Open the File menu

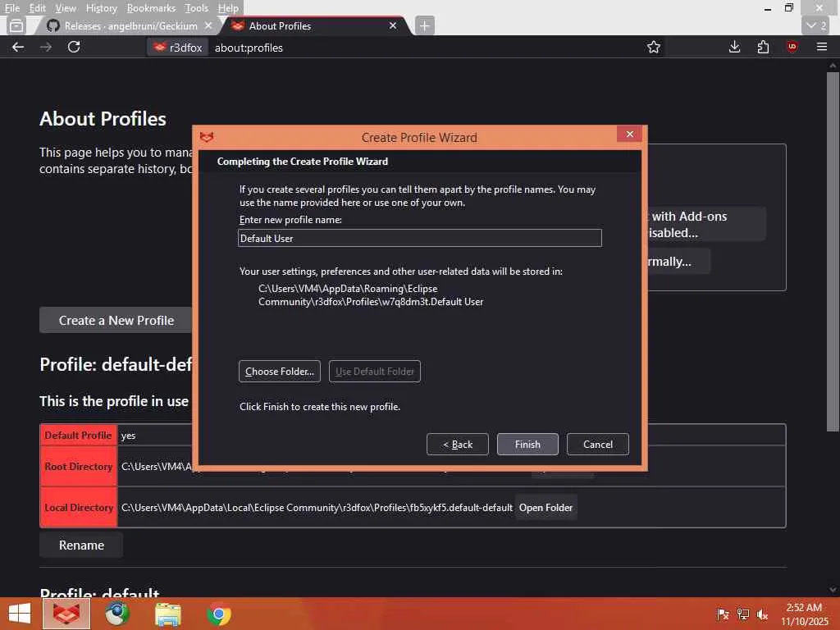click(x=11, y=8)
